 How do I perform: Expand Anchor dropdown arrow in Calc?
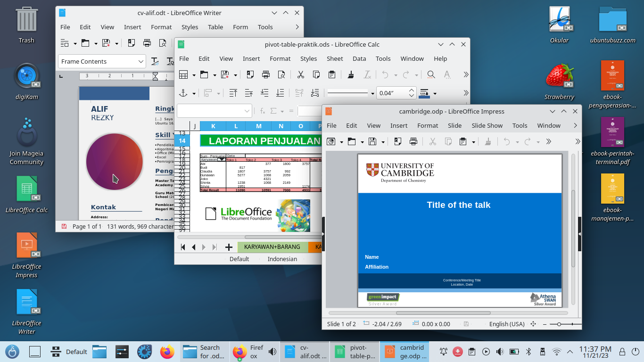(x=194, y=93)
